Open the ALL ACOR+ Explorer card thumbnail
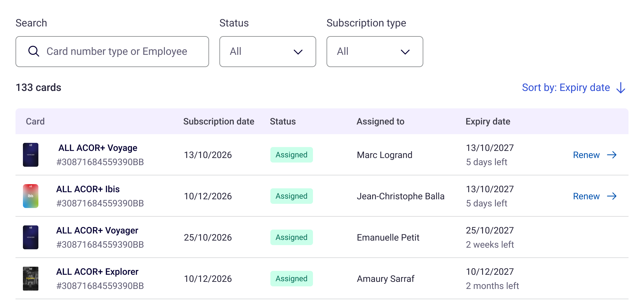 tap(31, 279)
